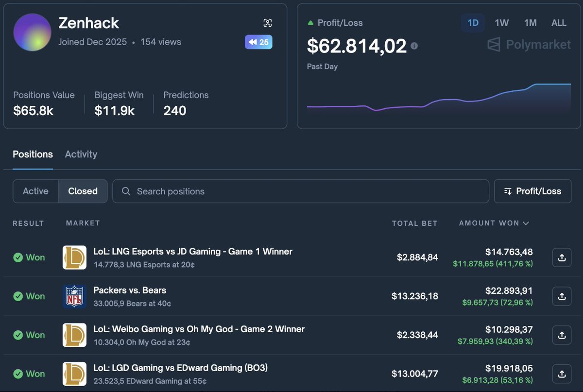Click the $13.236,18 total bet
This screenshot has width=583, height=392.
click(415, 296)
